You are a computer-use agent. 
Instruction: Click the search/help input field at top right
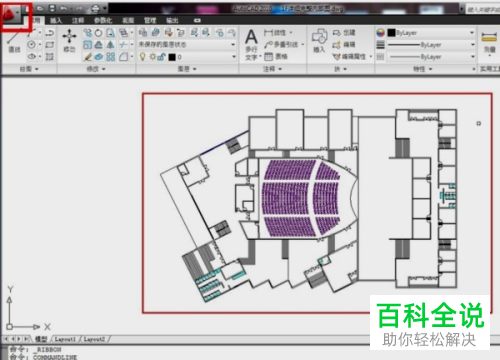(483, 9)
